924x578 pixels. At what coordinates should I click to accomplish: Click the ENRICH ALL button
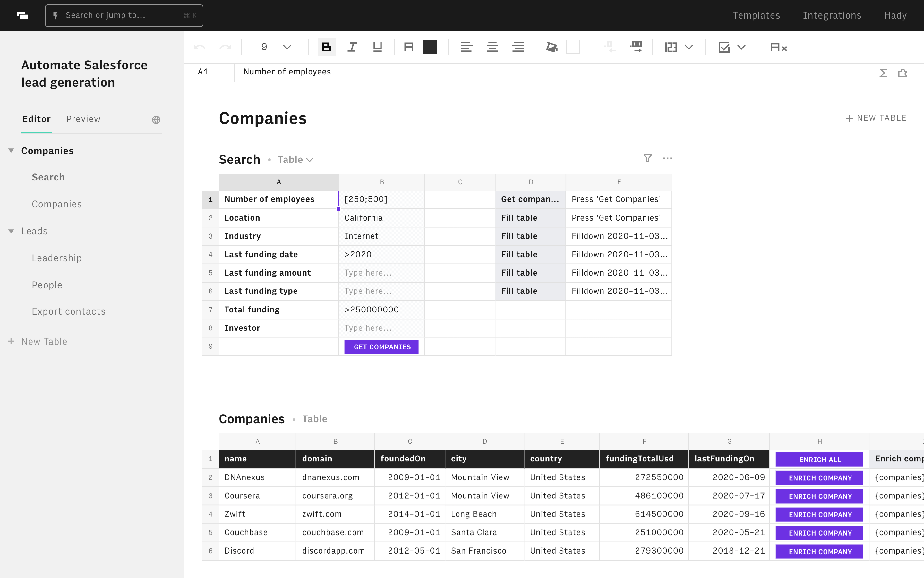(819, 460)
